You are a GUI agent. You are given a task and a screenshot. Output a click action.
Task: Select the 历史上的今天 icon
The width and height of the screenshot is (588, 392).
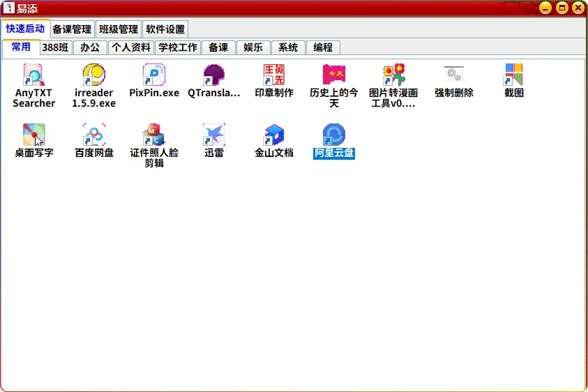333,74
